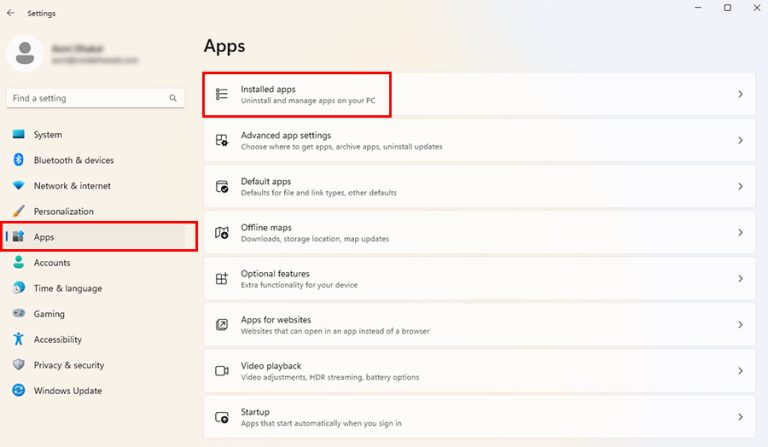Click the Advanced app settings icon

click(222, 140)
